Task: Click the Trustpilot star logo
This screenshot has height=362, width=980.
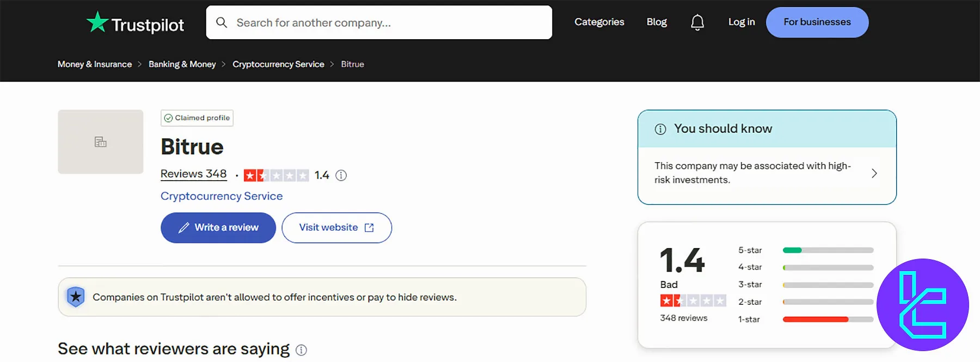Action: (x=97, y=22)
